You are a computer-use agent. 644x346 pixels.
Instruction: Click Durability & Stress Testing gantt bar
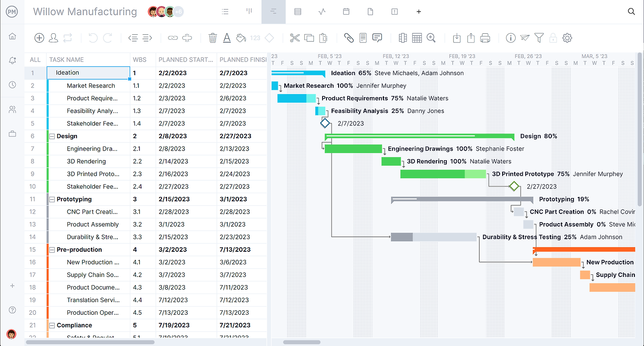pyautogui.click(x=434, y=237)
